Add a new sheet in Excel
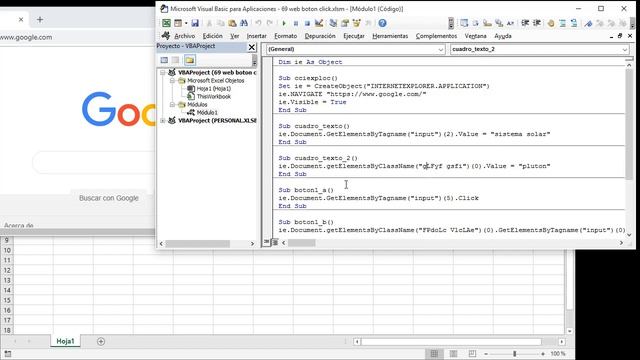 pos(101,341)
